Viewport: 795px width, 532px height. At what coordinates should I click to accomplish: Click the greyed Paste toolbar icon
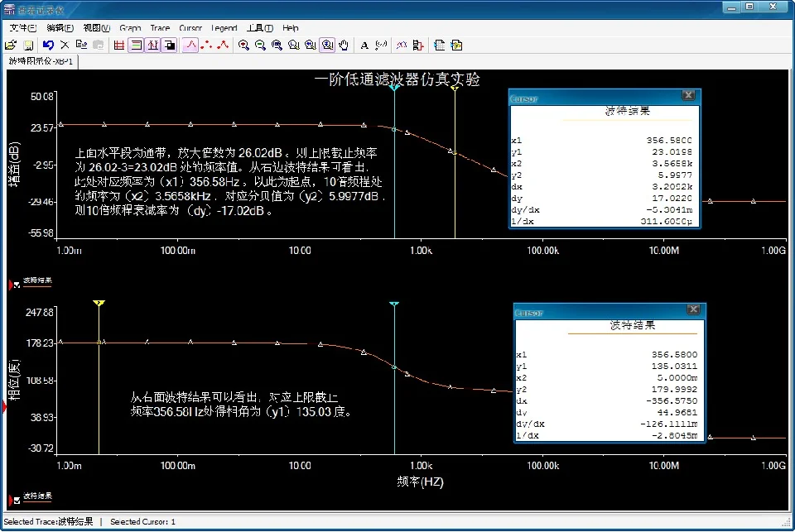coord(99,46)
